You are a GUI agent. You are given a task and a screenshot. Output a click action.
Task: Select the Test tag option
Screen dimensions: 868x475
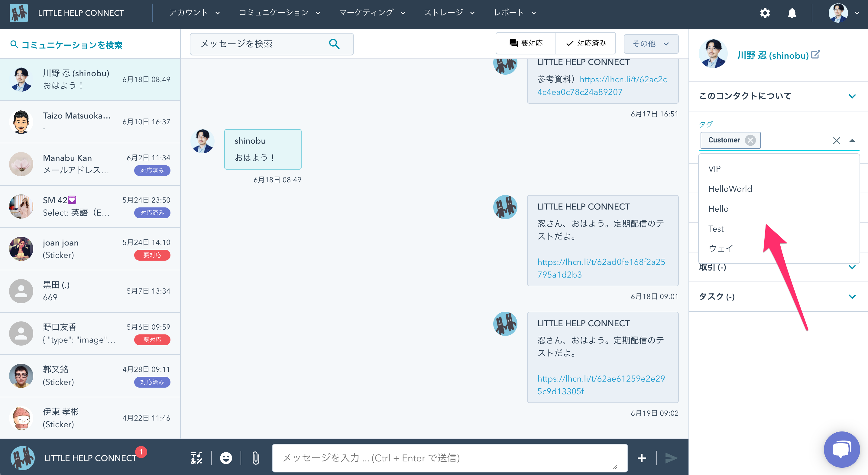point(779,229)
